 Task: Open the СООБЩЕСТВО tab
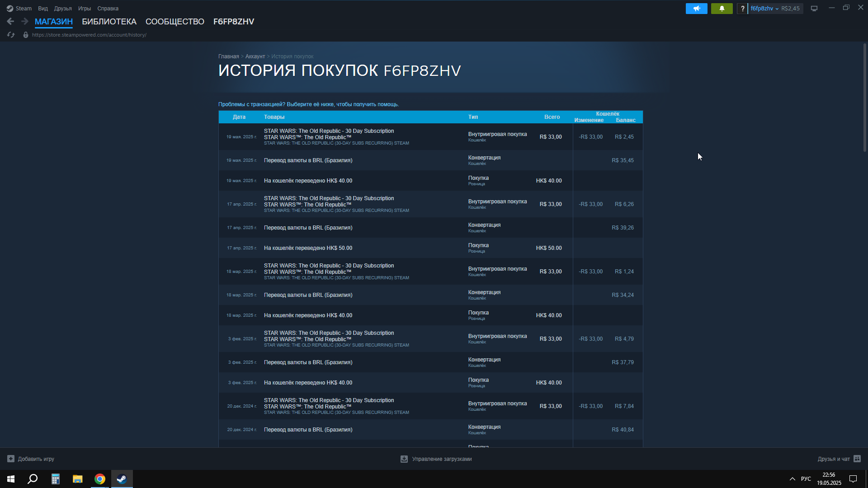175,22
